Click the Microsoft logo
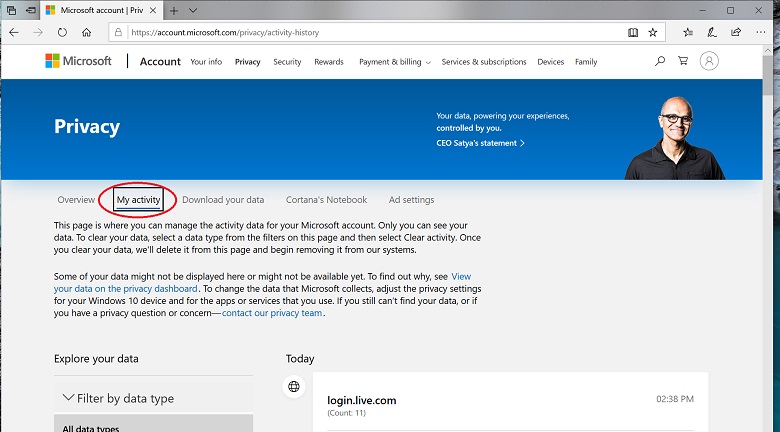780x432 pixels. point(78,61)
